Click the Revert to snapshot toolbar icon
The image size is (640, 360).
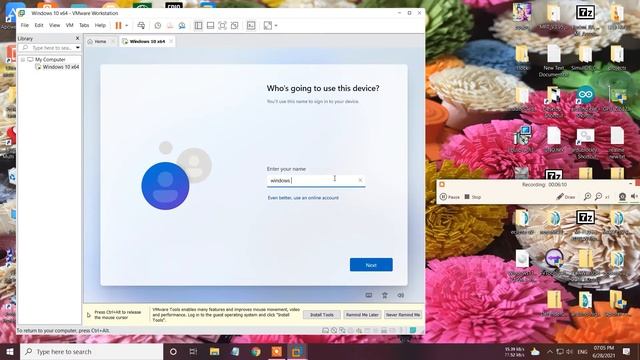tap(170, 25)
